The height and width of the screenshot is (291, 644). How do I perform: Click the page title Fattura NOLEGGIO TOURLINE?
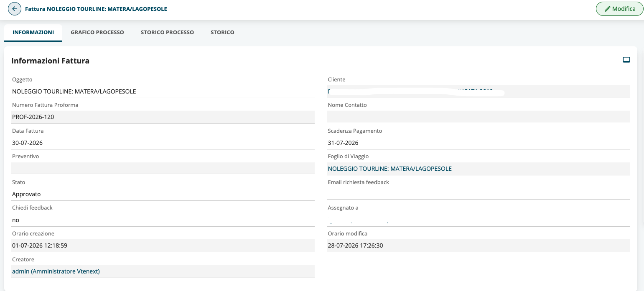click(96, 9)
